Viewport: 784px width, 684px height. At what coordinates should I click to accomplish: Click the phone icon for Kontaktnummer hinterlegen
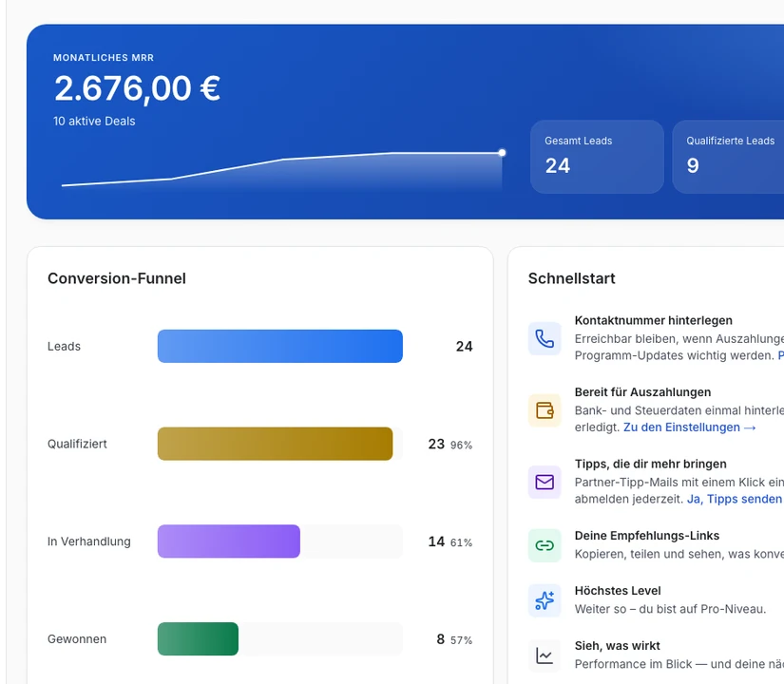pos(545,338)
